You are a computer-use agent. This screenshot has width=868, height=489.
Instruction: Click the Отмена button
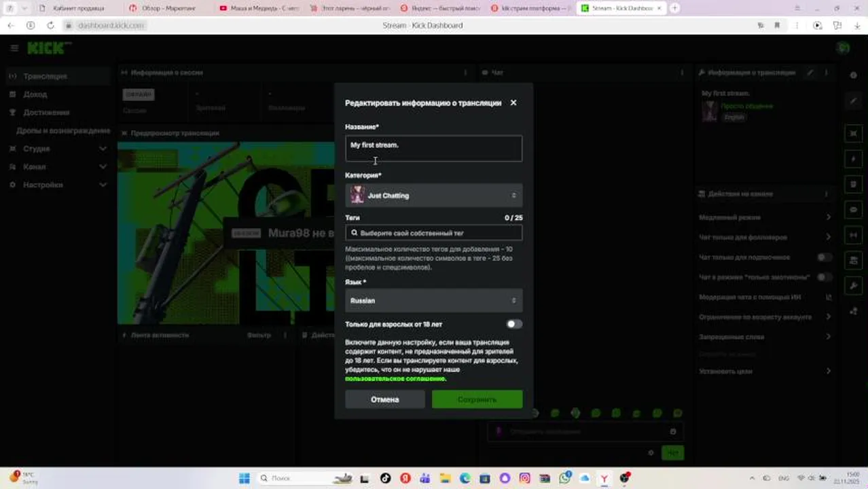pyautogui.click(x=384, y=399)
